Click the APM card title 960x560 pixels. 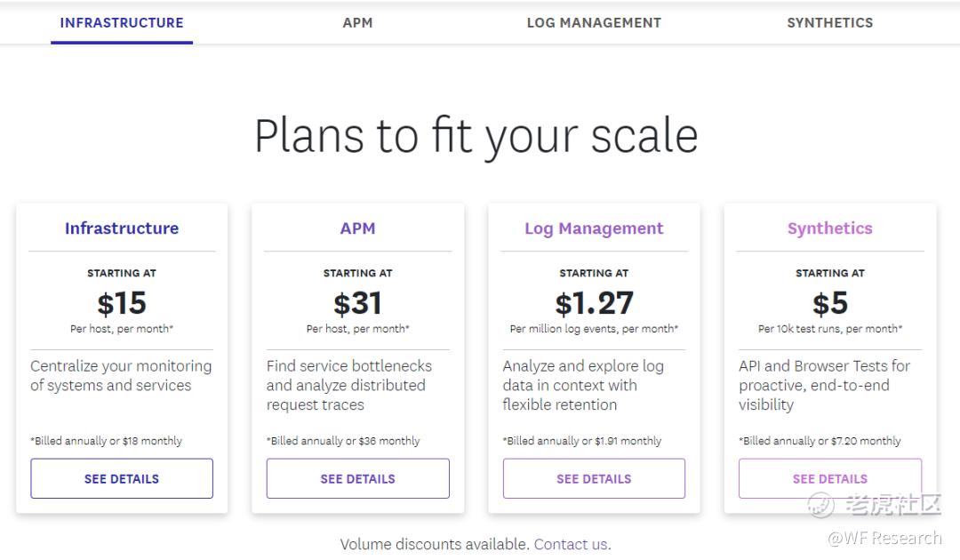pos(357,228)
